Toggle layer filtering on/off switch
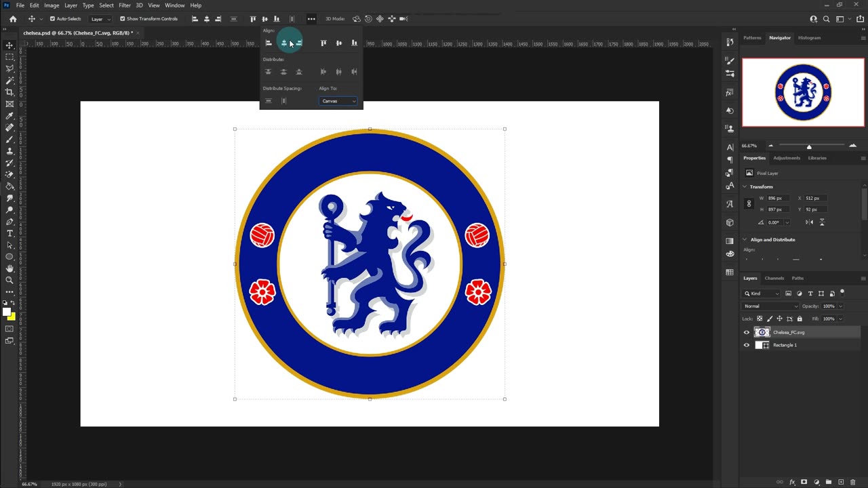 pyautogui.click(x=842, y=292)
